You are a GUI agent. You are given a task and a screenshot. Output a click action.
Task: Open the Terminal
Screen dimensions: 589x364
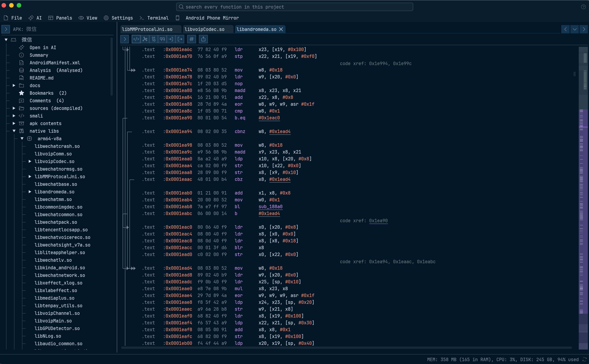(154, 18)
